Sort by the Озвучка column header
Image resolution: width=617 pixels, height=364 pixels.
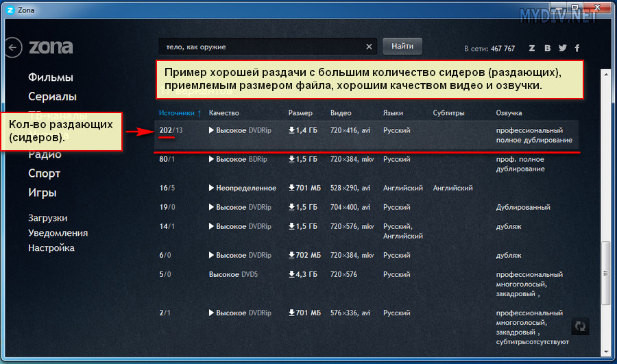509,113
